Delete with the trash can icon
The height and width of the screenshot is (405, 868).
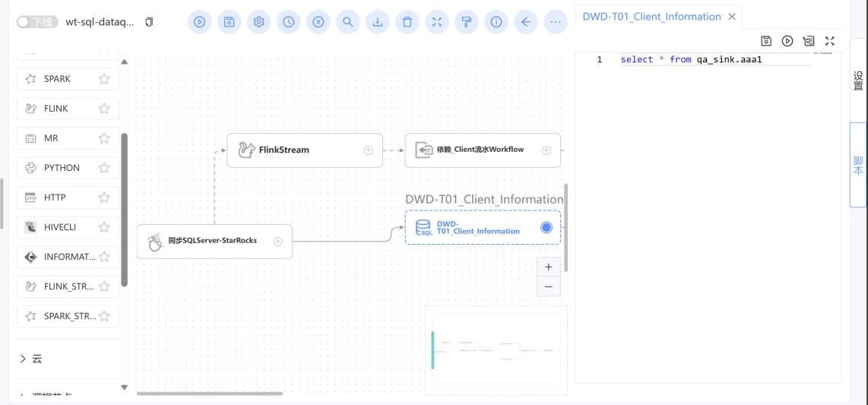(x=407, y=22)
